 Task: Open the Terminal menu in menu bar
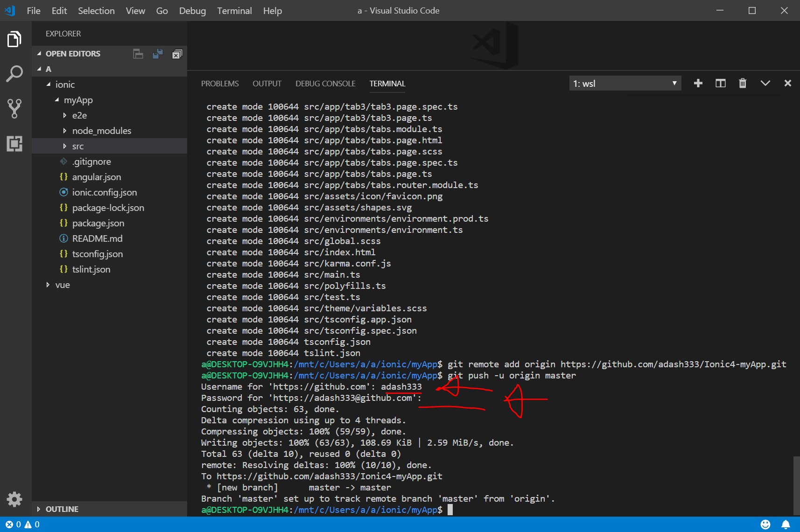pyautogui.click(x=234, y=11)
